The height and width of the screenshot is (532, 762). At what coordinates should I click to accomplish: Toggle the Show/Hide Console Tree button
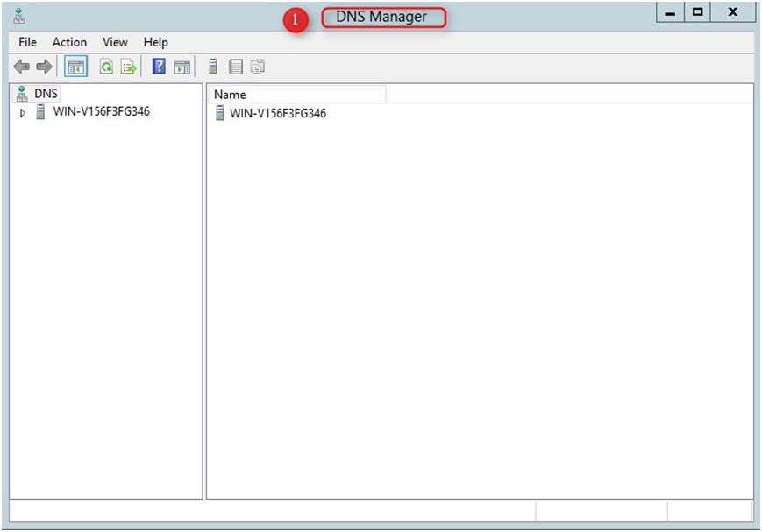[75, 67]
